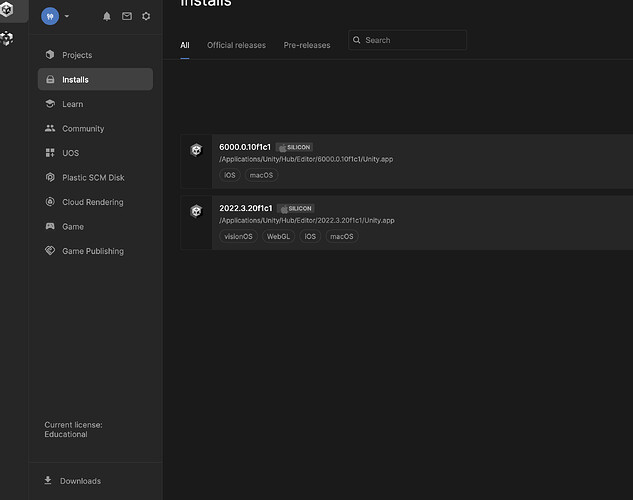Viewport: 633px width, 500px height.
Task: Open the Downloads panel
Action: click(x=79, y=481)
